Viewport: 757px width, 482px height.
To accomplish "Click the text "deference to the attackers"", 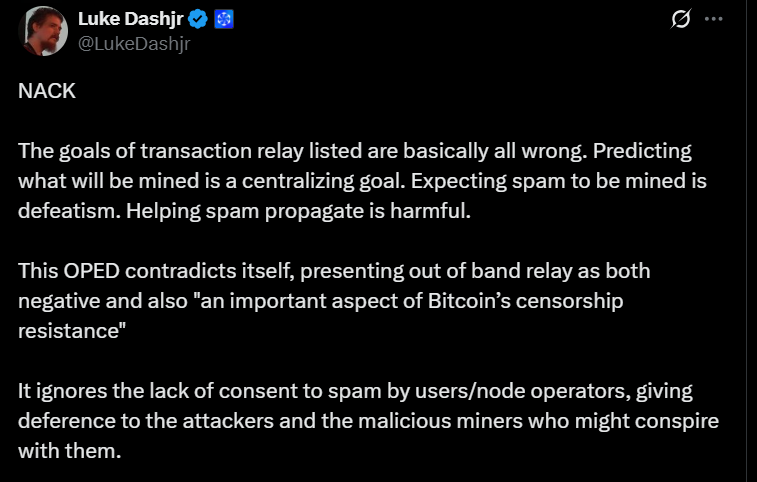I will click(x=146, y=421).
